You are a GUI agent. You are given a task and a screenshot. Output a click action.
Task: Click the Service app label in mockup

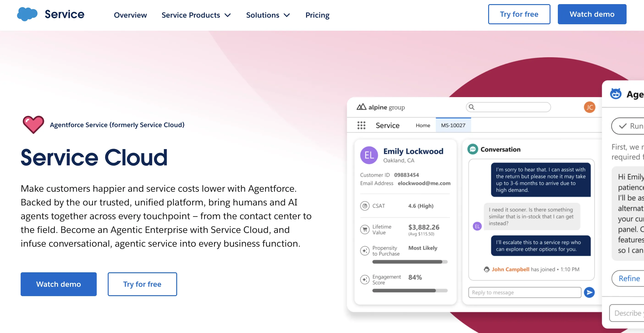pyautogui.click(x=388, y=125)
